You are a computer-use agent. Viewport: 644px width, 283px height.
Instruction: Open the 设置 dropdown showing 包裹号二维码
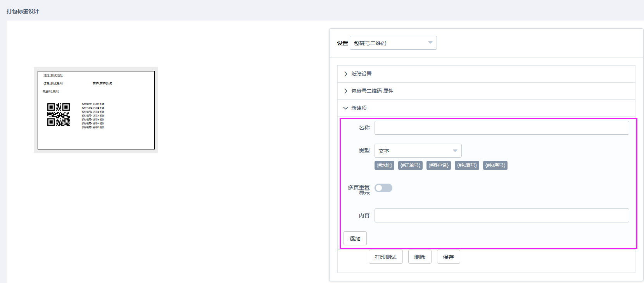tap(393, 43)
